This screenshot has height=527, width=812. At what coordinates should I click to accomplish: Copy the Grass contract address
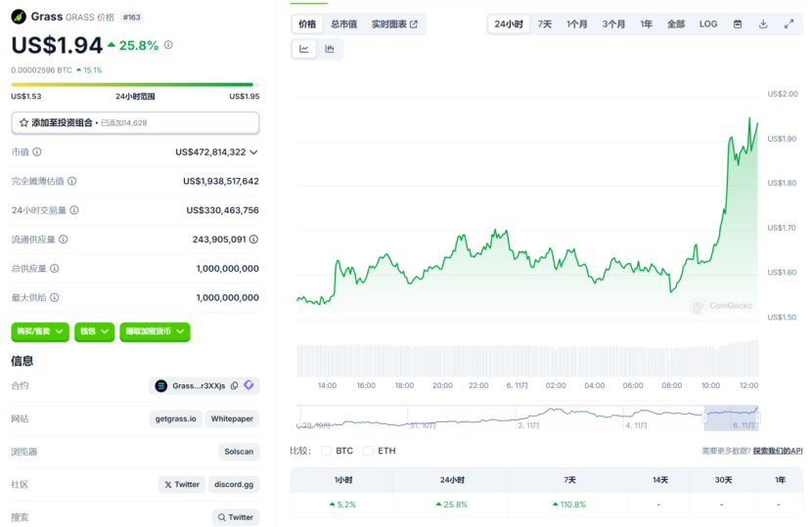coord(234,385)
